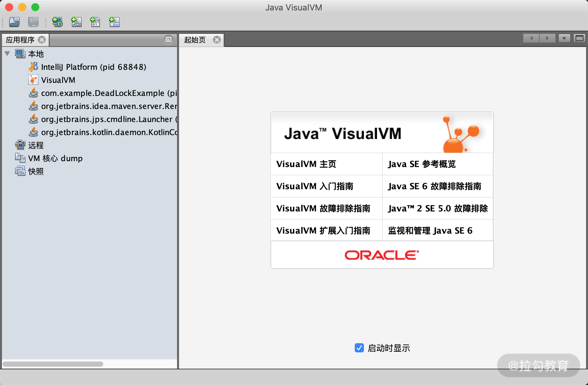588x385 pixels.
Task: Uncheck the 启动时显示 checkbox
Action: (359, 348)
